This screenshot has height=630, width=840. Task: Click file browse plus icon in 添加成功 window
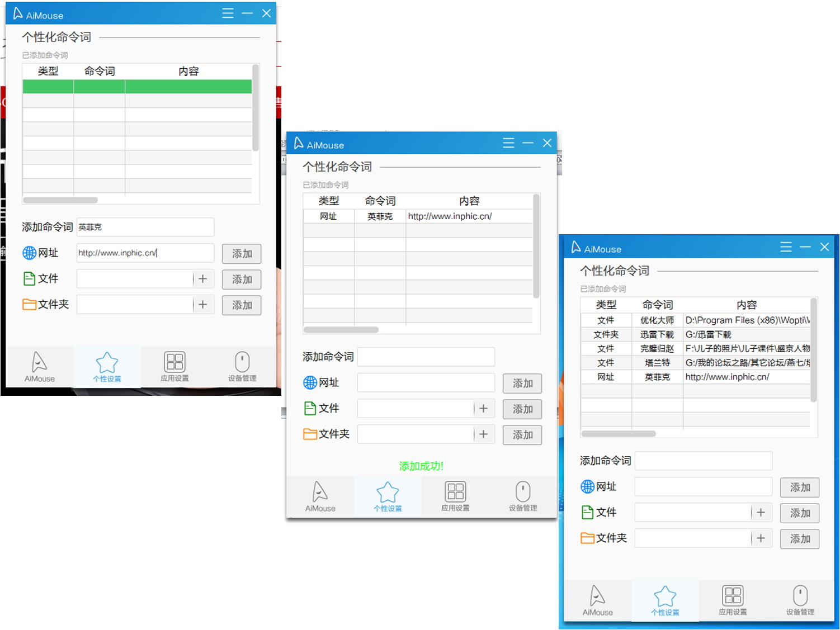coord(484,409)
